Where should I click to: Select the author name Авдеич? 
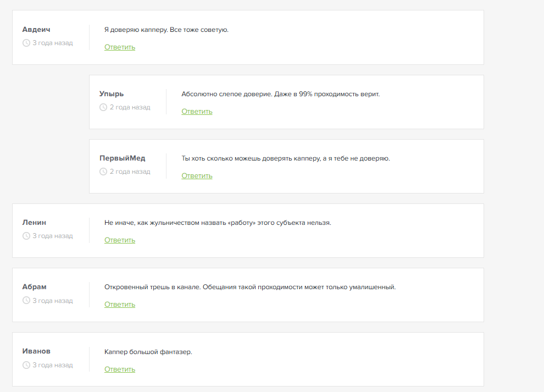tap(36, 29)
